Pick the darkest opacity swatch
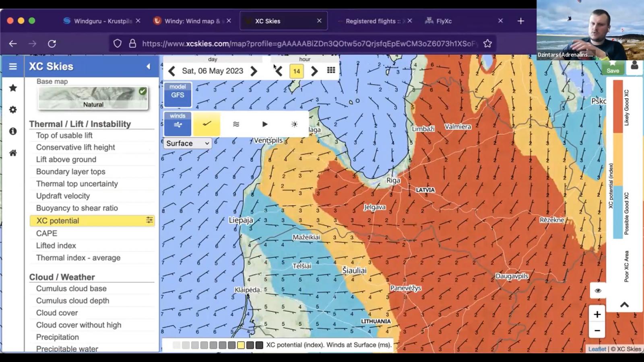Image resolution: width=644 pixels, height=362 pixels. tap(259, 345)
